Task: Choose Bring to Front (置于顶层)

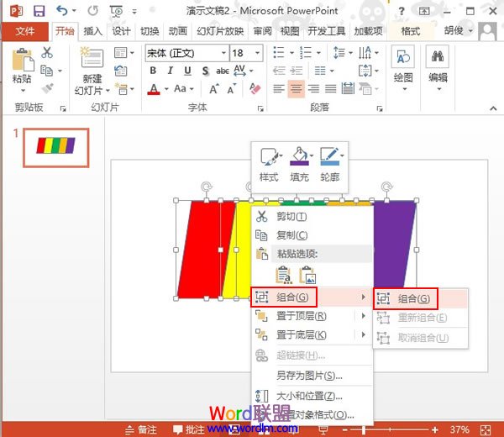Action: click(x=312, y=316)
